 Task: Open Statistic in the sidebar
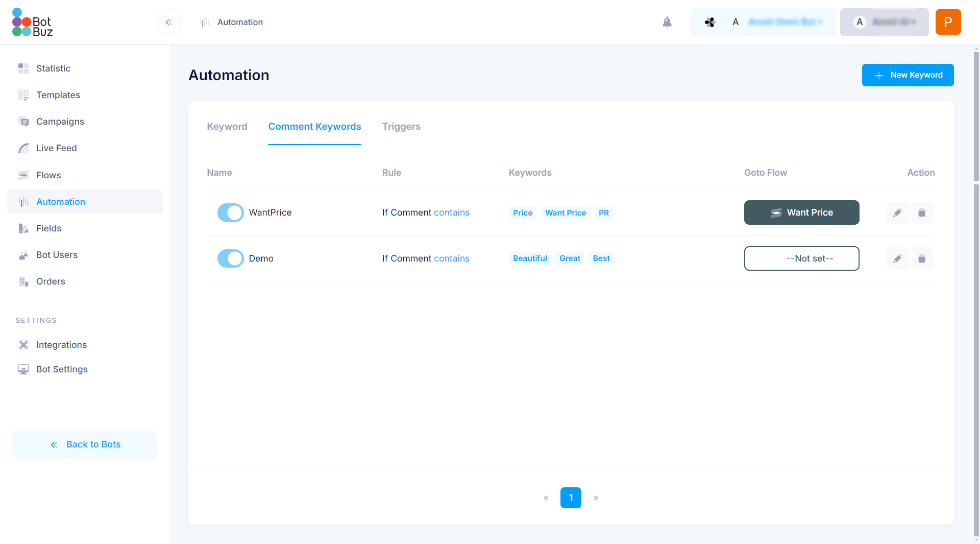click(x=85, y=68)
